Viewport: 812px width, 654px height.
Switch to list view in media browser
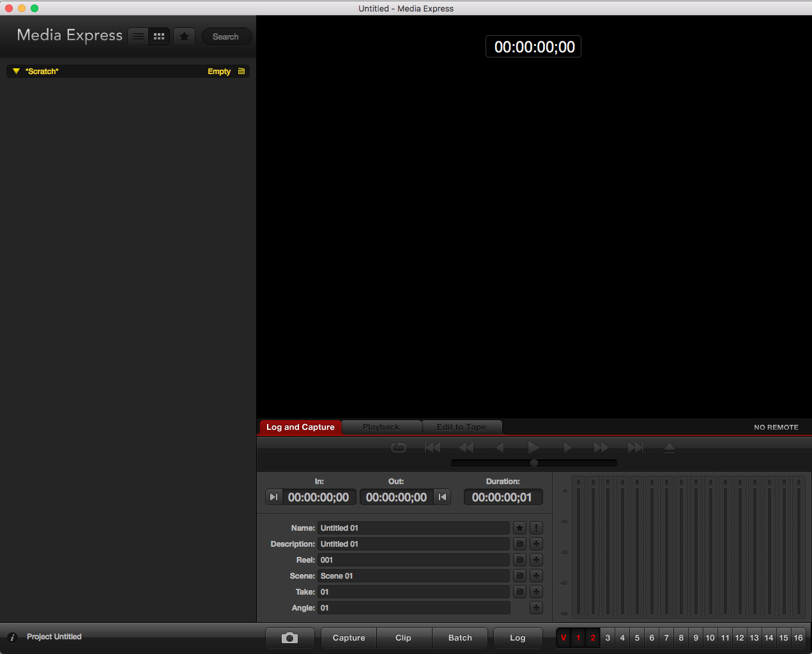pos(138,36)
